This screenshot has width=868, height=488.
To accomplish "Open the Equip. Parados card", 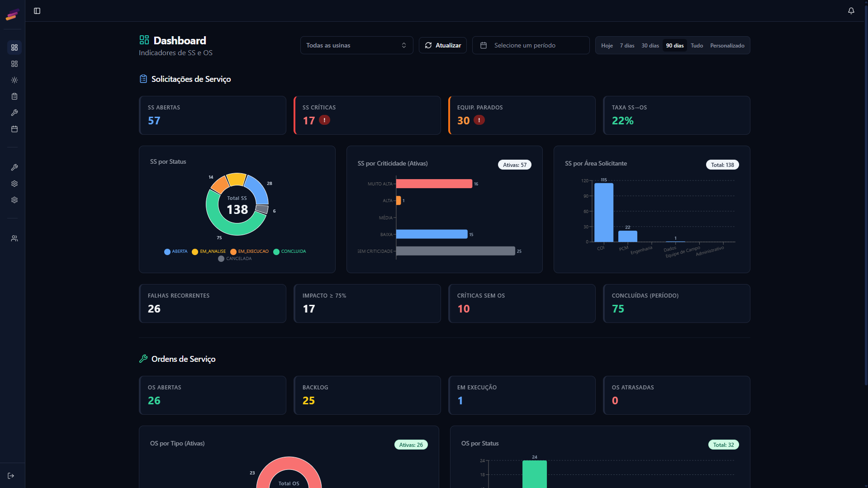I will (522, 115).
